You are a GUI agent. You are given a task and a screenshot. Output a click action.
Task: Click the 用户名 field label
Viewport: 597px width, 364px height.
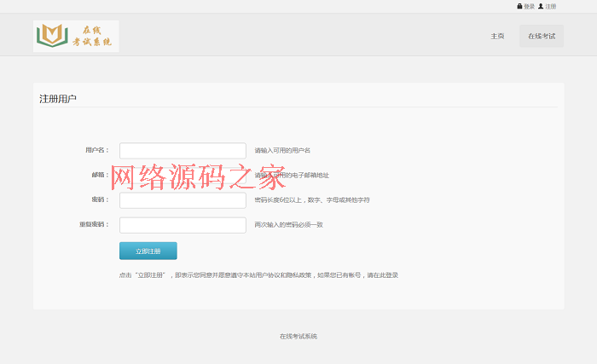pyautogui.click(x=97, y=150)
